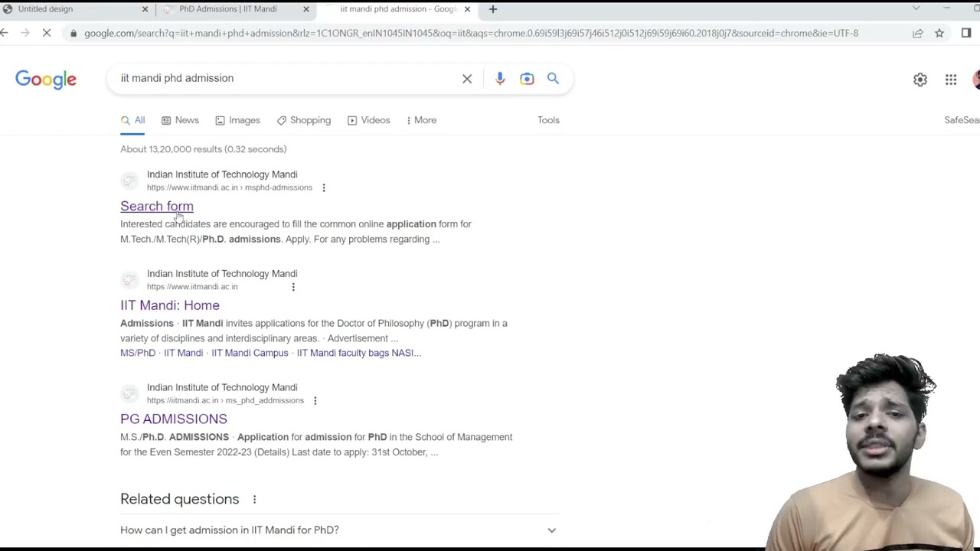Open options for msphd-admissions result
Image resolution: width=980 pixels, height=551 pixels.
(x=324, y=187)
